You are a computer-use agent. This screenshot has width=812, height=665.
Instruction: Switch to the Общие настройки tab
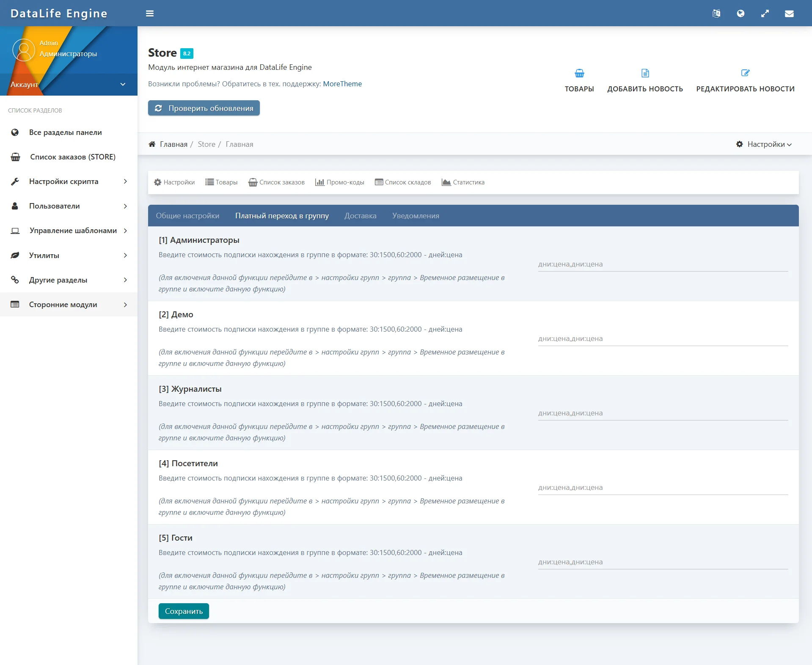point(187,216)
